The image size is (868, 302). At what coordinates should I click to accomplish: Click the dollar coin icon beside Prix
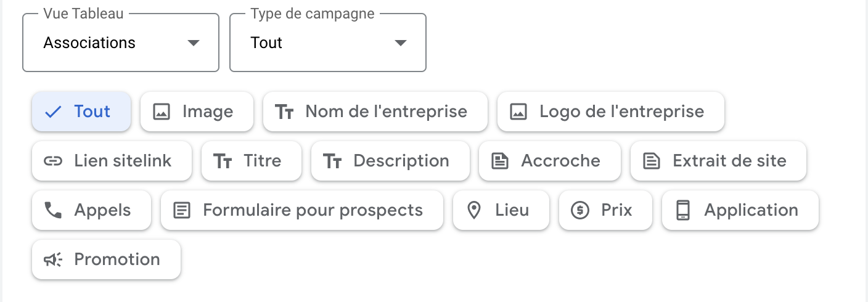[x=580, y=210]
